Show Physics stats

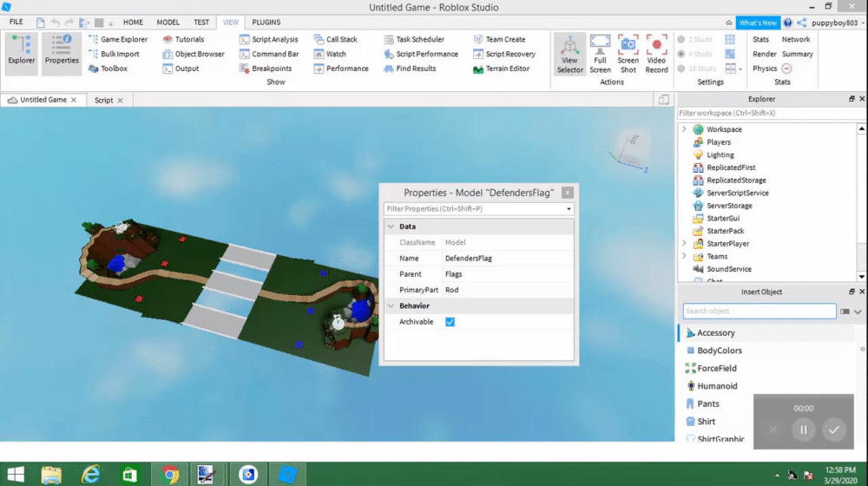coord(765,69)
